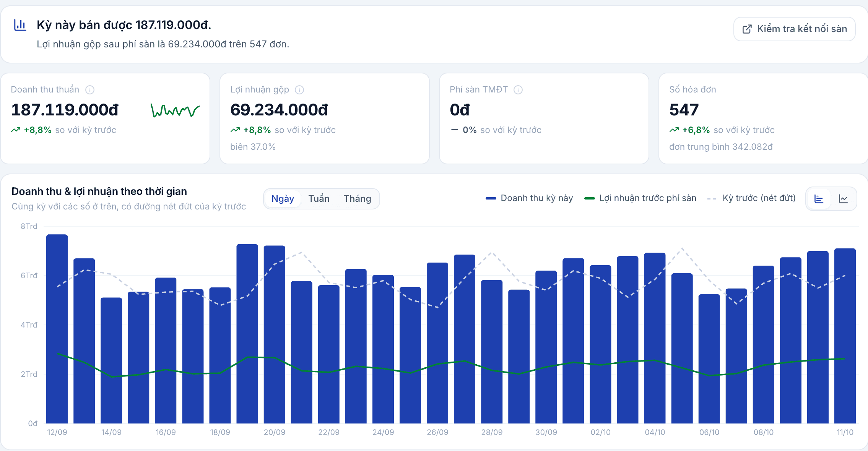
Task: Click the bar chart icon beside the sales headline
Action: [x=20, y=25]
